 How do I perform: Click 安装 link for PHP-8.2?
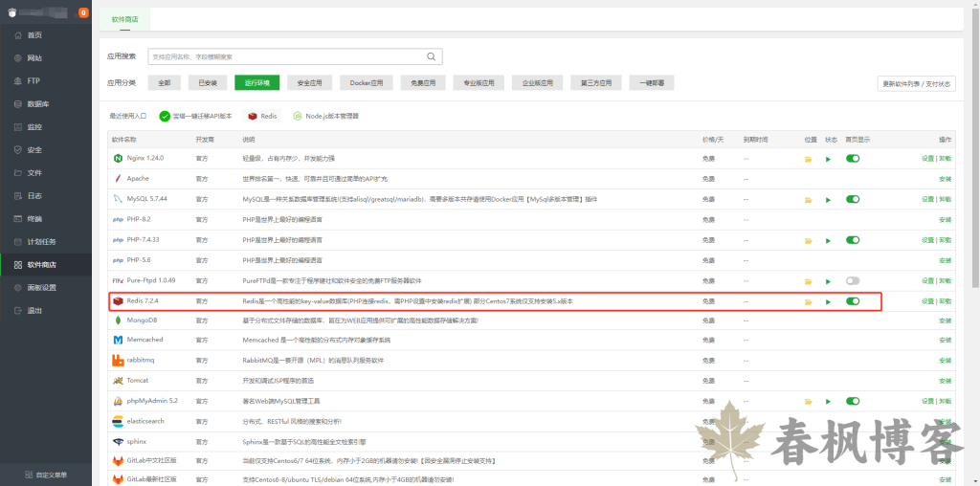(x=945, y=220)
